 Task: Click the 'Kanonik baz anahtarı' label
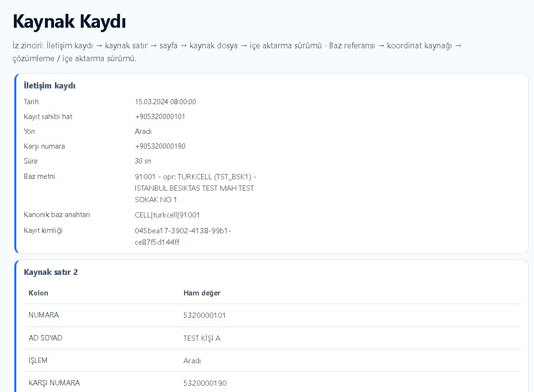[57, 215]
